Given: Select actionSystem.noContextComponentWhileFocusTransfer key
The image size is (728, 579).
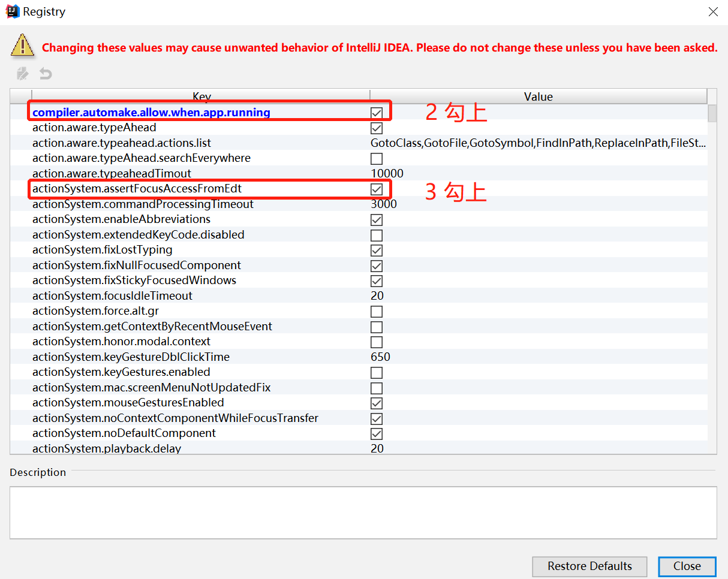Looking at the screenshot, I should [x=176, y=418].
